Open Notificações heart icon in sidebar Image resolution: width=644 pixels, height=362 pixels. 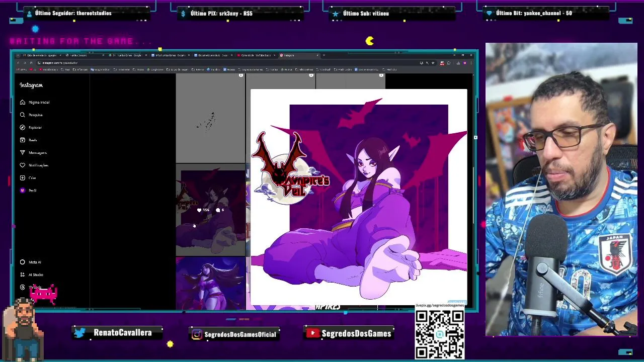[23, 165]
